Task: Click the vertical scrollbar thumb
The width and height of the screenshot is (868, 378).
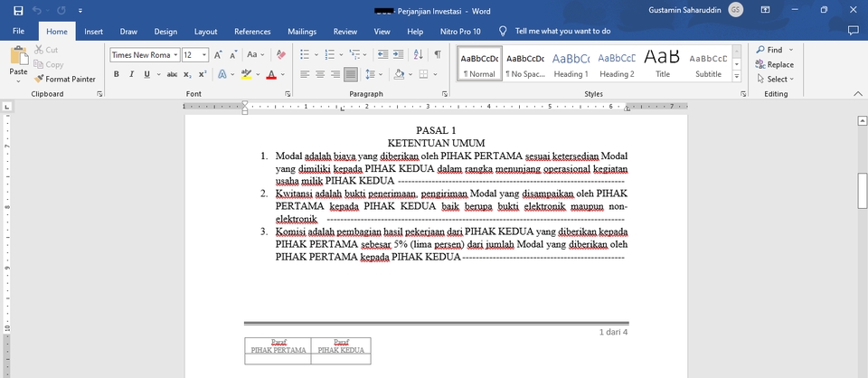Action: (x=862, y=191)
